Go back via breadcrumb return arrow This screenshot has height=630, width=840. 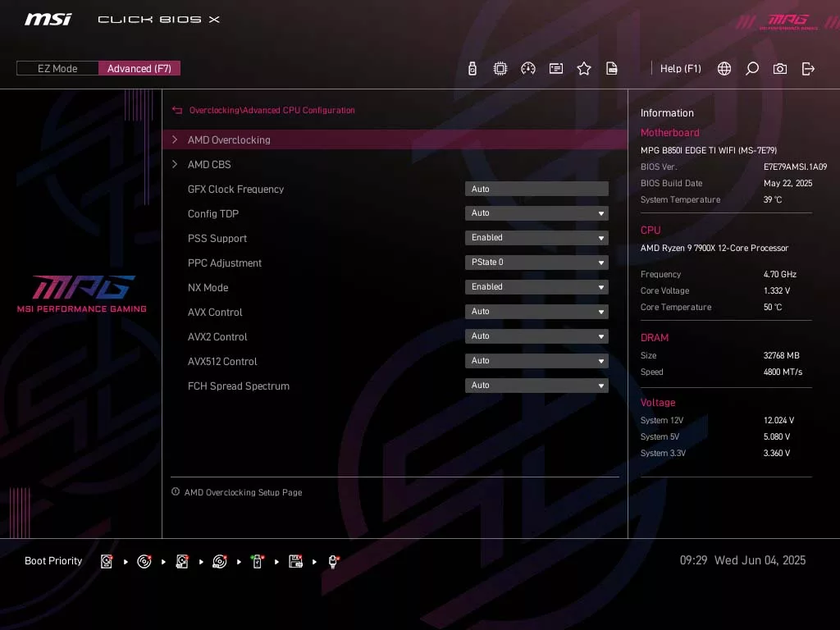(x=177, y=111)
